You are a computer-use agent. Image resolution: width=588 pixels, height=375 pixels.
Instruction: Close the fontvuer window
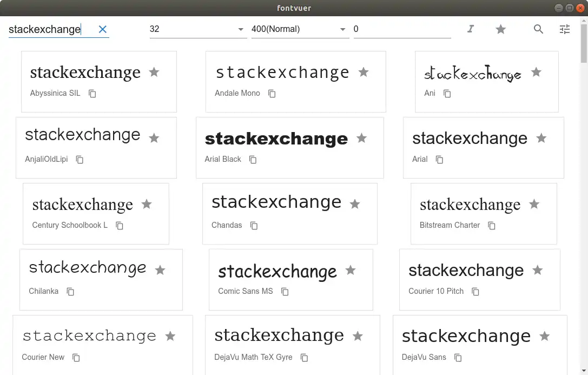point(580,8)
